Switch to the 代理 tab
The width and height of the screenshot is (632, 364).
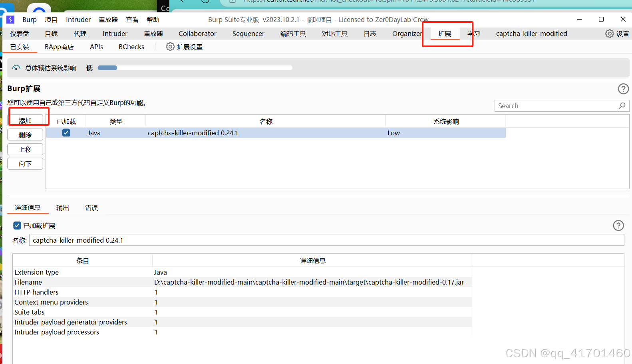click(x=80, y=34)
